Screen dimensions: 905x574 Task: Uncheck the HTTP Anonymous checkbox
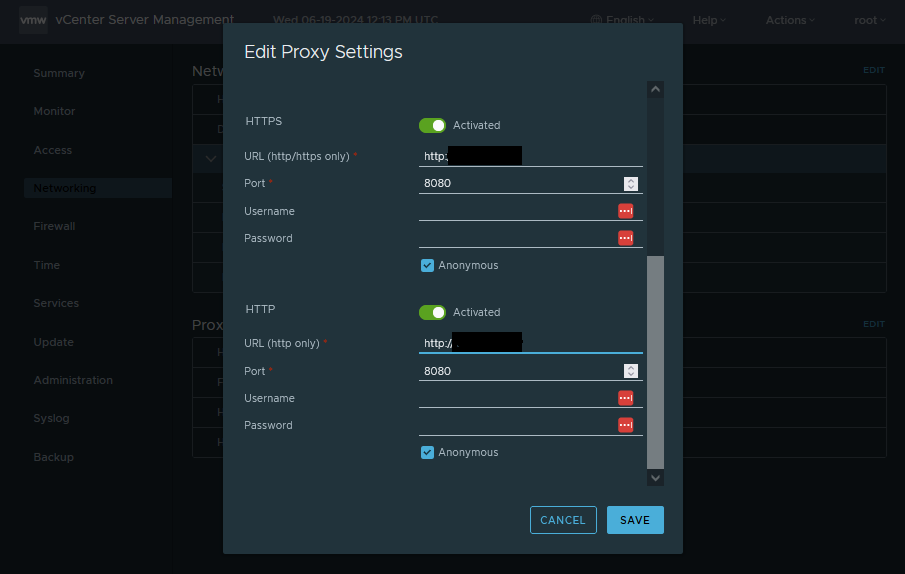pos(427,452)
